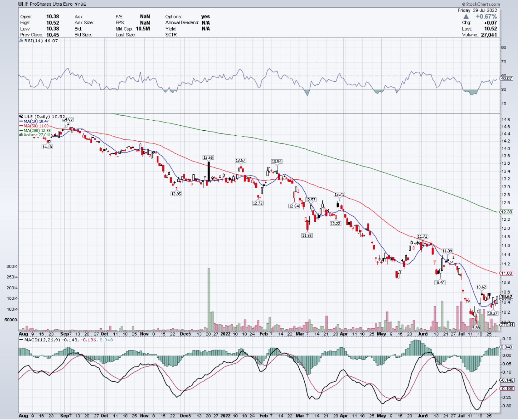The height and width of the screenshot is (420, 518).
Task: Click the MA(50) 11.00 legend entry
Action: click(36, 126)
